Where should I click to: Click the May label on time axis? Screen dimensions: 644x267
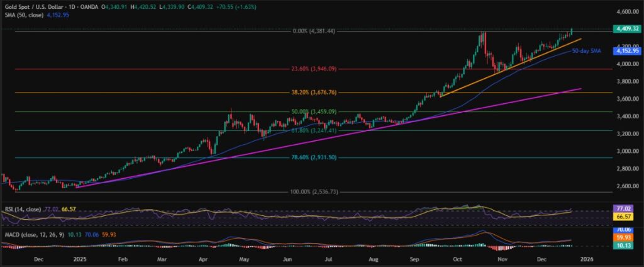pos(245,260)
